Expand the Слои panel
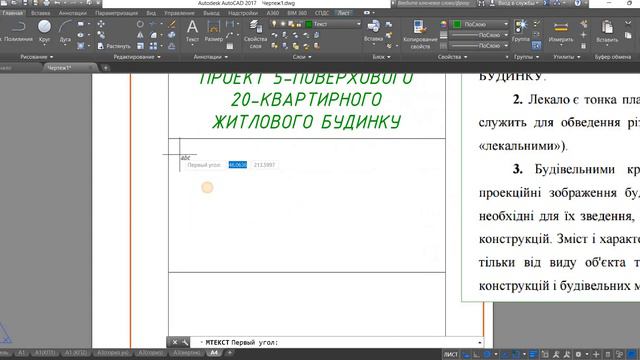Image resolution: width=640 pixels, height=360 pixels. 302,57
